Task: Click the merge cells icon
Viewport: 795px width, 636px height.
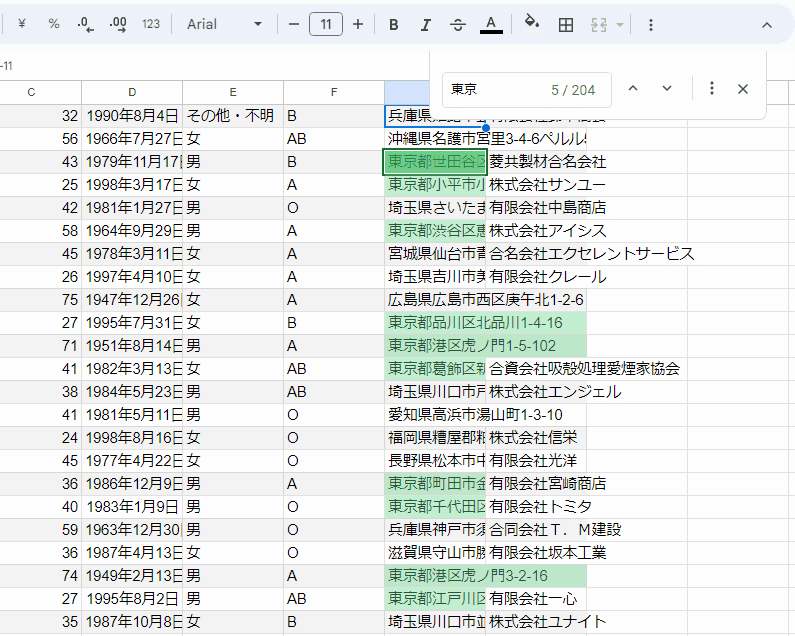Action: 599,24
